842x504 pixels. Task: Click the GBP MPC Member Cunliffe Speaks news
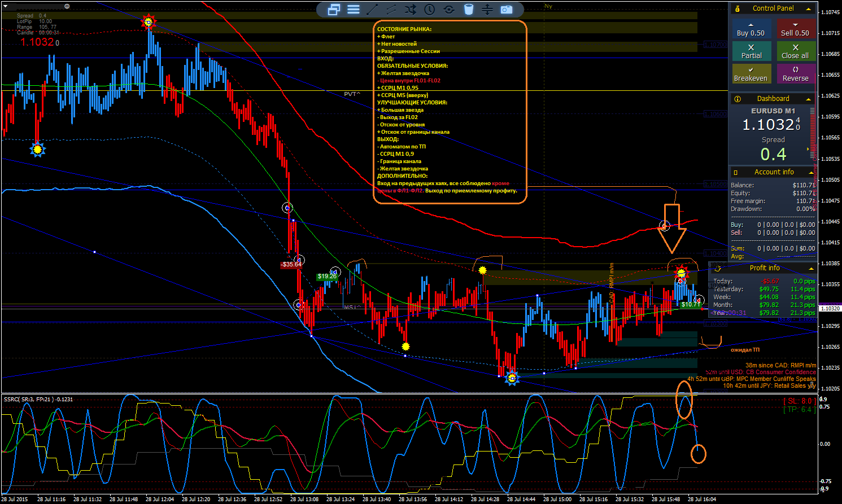752,379
